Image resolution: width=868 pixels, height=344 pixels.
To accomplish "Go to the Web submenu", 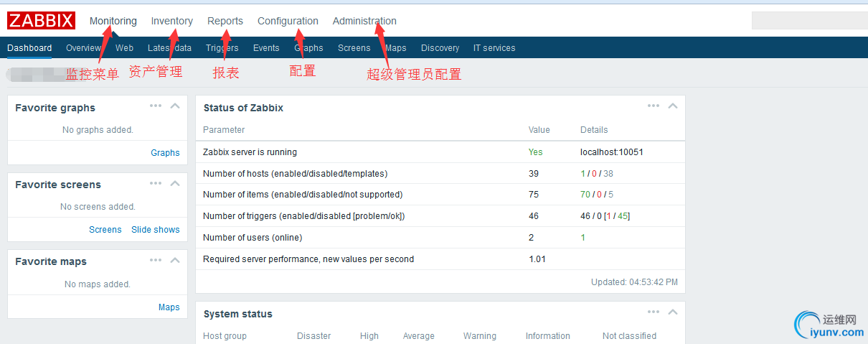I will point(124,48).
